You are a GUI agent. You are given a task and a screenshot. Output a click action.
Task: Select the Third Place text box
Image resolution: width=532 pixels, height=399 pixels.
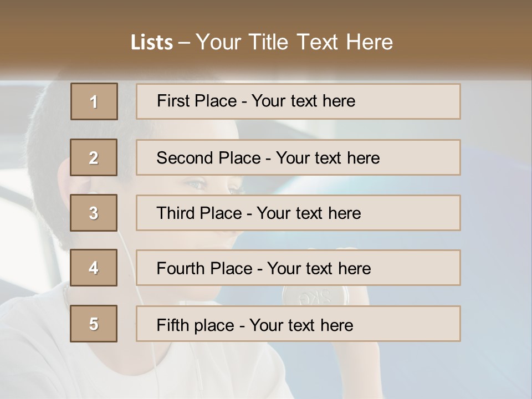click(x=298, y=213)
